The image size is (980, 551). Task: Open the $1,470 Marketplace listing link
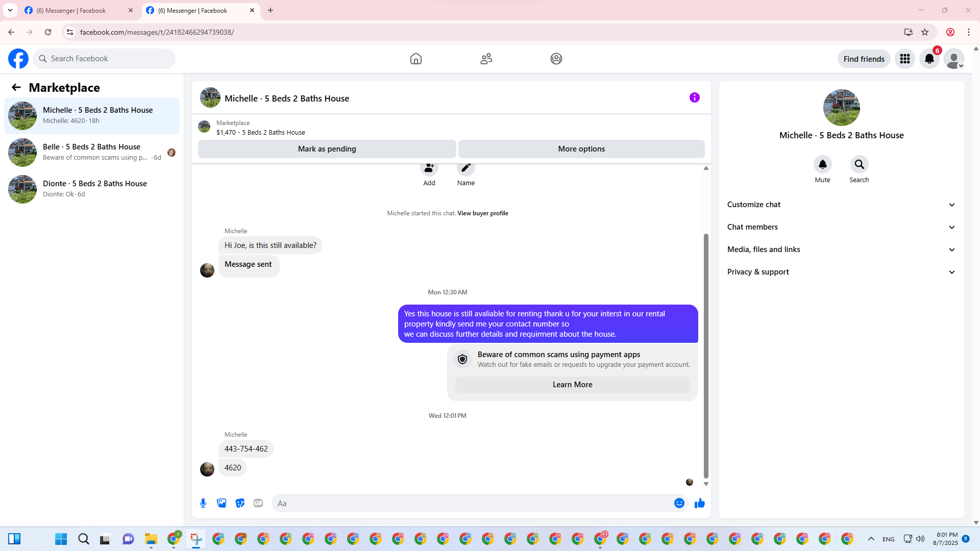(x=261, y=132)
